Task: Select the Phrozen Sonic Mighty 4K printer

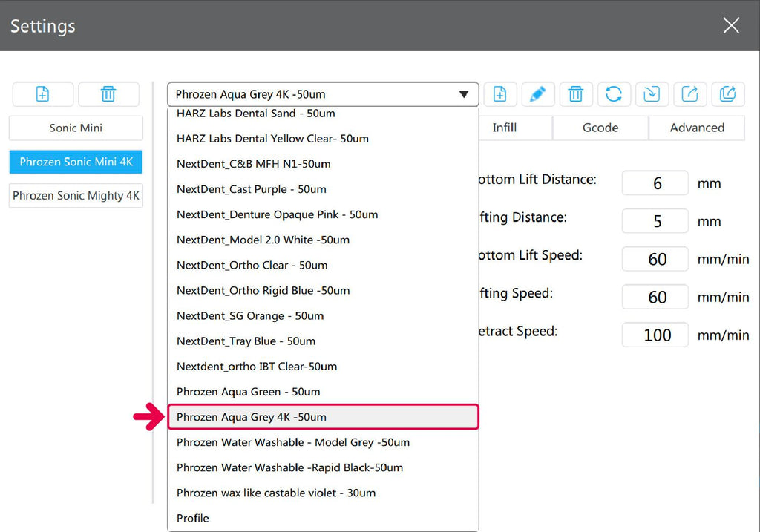Action: pos(76,195)
